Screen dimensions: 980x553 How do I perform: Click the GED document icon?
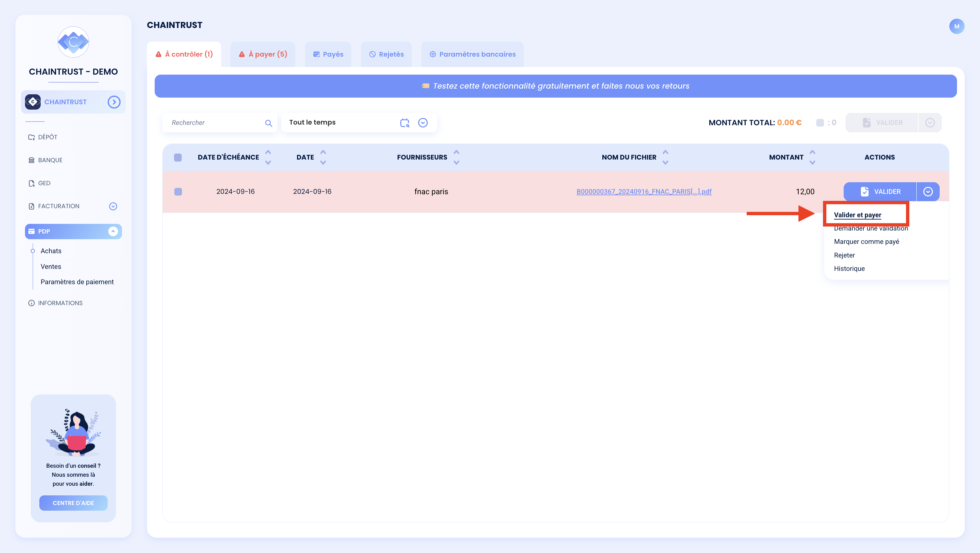click(32, 183)
